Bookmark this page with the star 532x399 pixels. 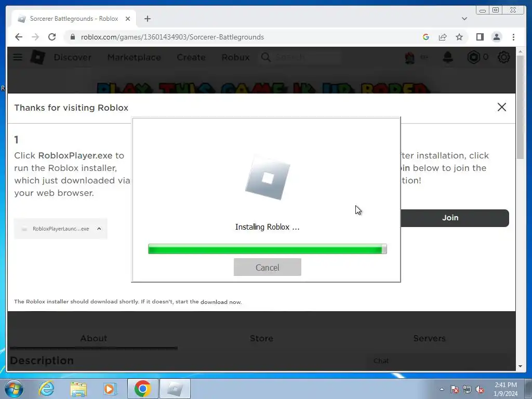[459, 37]
